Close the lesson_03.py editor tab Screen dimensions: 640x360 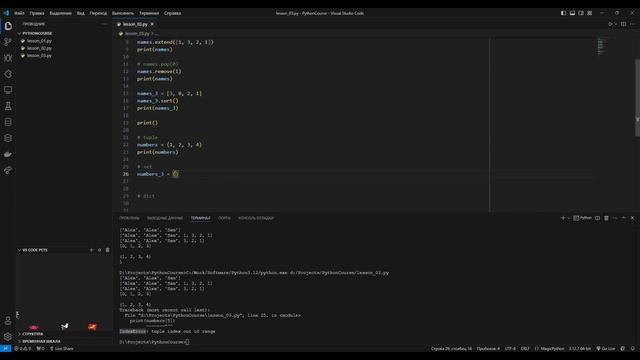152,24
